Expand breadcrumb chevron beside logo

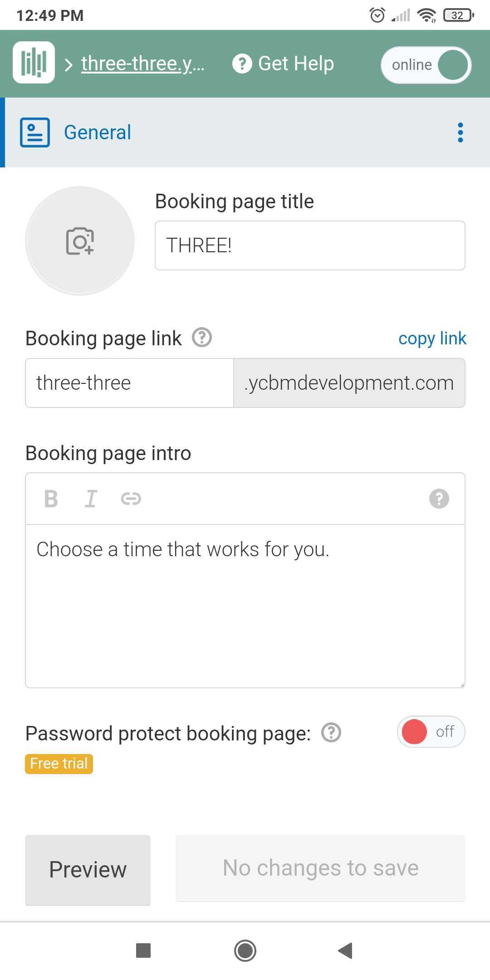(x=69, y=65)
